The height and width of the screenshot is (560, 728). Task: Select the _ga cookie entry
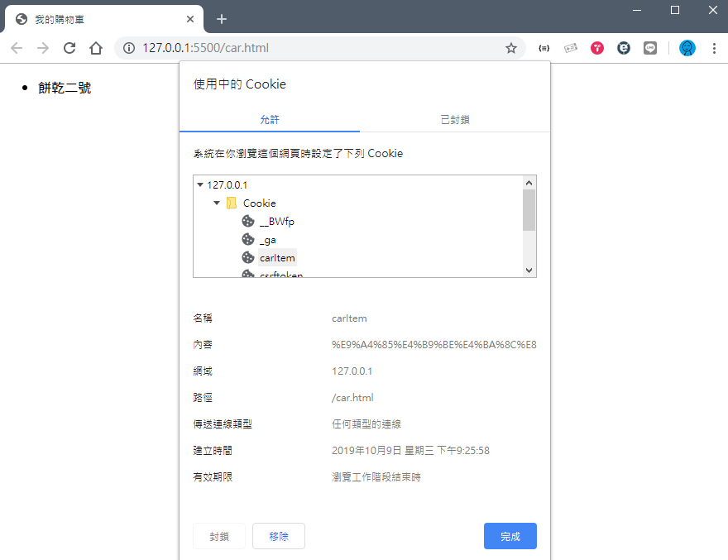(267, 240)
